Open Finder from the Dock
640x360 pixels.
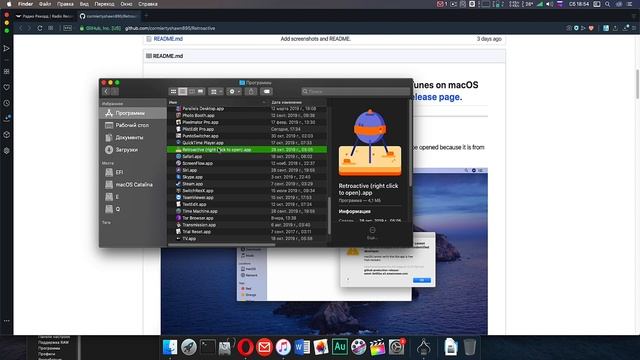(x=170, y=347)
